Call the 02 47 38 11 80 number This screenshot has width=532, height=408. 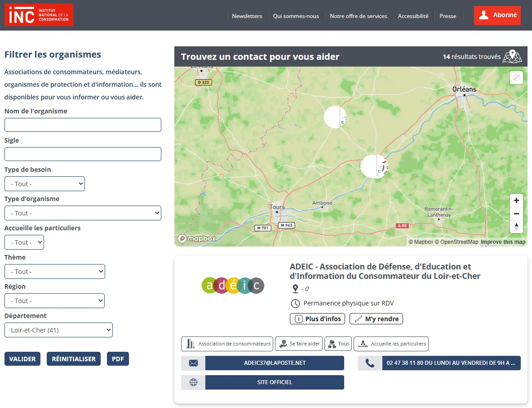451,363
